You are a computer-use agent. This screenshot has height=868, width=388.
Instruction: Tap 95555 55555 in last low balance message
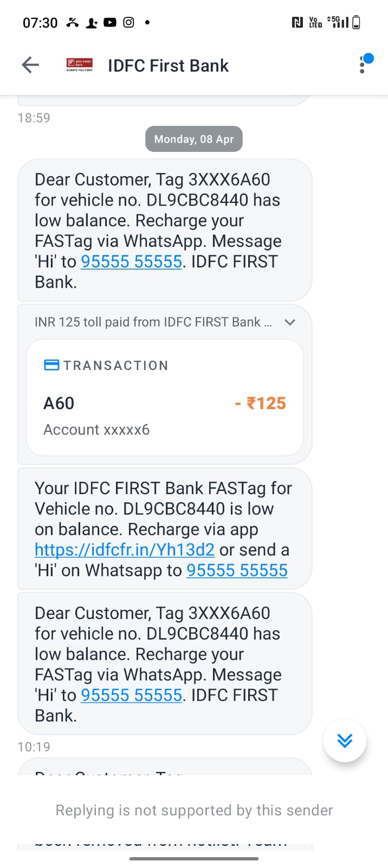[x=131, y=695]
